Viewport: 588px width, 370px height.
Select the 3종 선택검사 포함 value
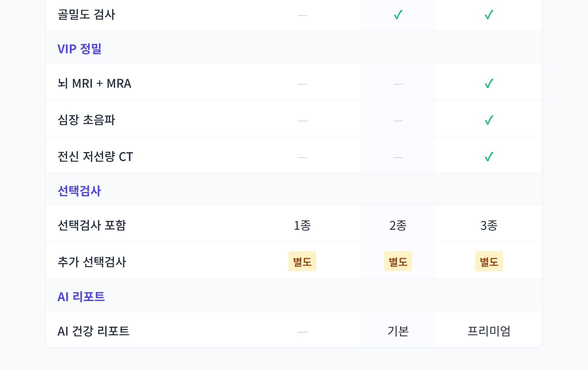[489, 225]
